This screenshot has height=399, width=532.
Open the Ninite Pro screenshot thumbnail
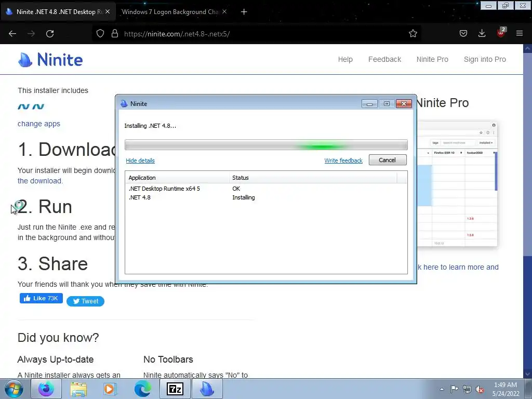[457, 183]
